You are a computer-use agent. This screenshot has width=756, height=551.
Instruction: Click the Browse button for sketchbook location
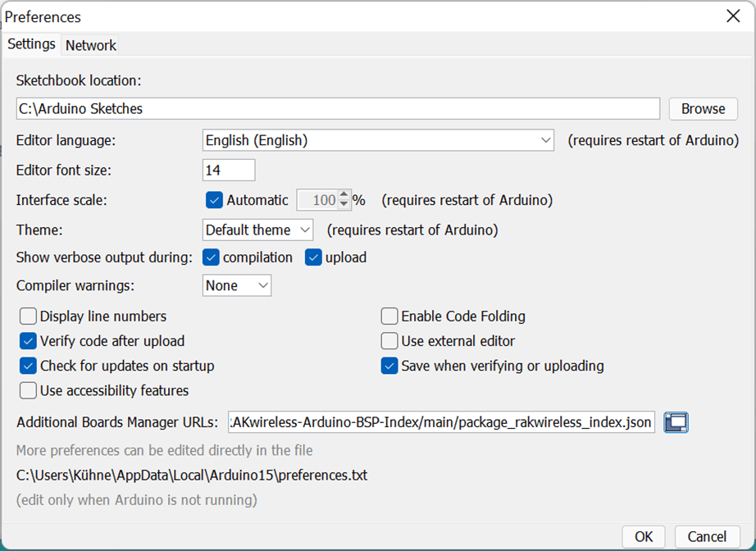pyautogui.click(x=703, y=108)
